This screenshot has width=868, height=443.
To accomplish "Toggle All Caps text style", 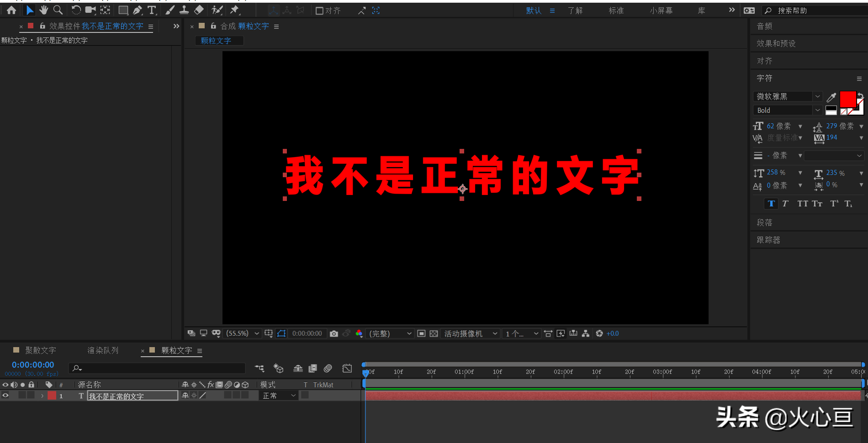I will (803, 204).
